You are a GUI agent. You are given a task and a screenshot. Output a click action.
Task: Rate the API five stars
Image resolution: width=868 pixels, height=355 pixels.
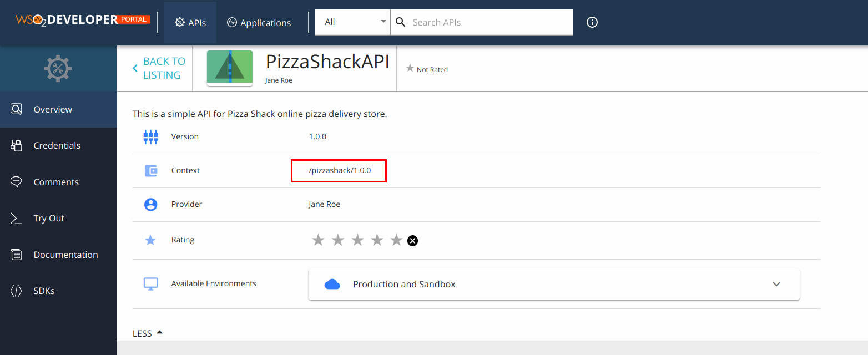(x=396, y=240)
